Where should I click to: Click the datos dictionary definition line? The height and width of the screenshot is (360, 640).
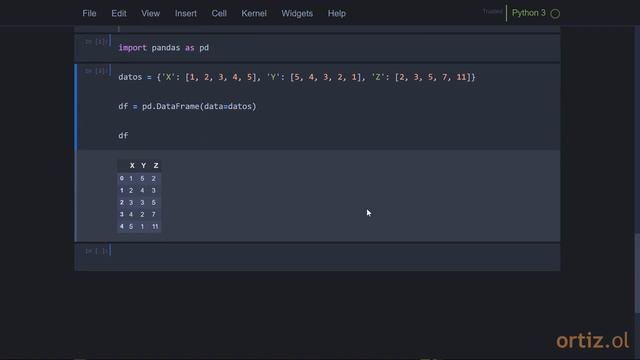(297, 77)
